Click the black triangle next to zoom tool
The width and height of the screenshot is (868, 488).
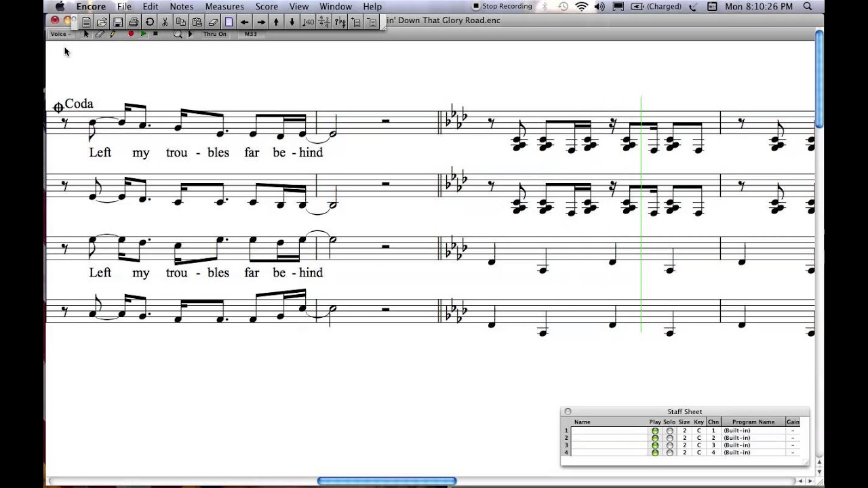190,34
